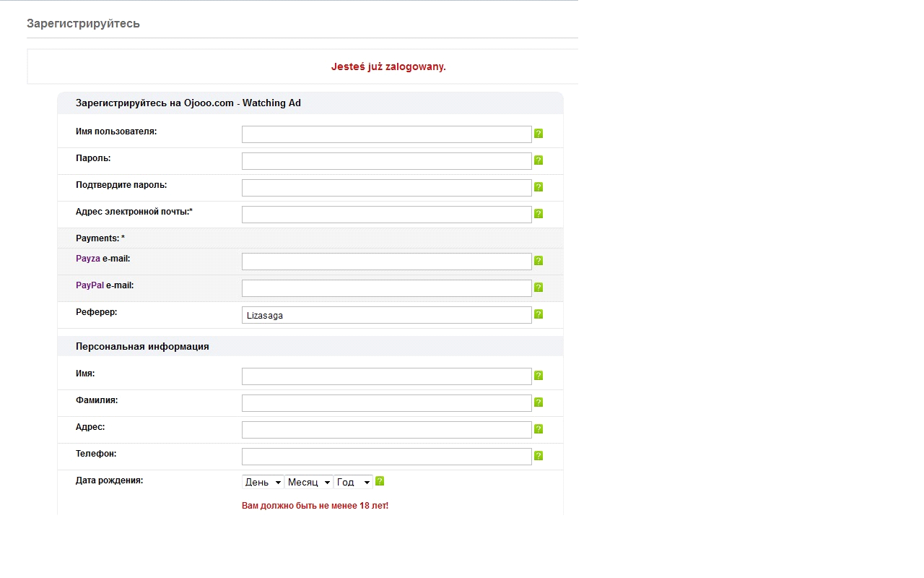Open the День dropdown

[x=263, y=482]
